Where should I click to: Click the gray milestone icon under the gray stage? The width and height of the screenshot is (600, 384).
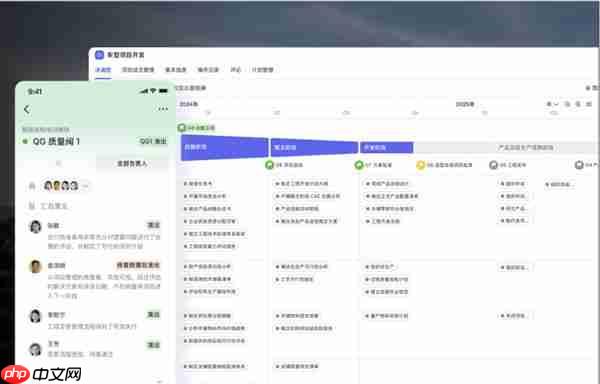[493, 165]
